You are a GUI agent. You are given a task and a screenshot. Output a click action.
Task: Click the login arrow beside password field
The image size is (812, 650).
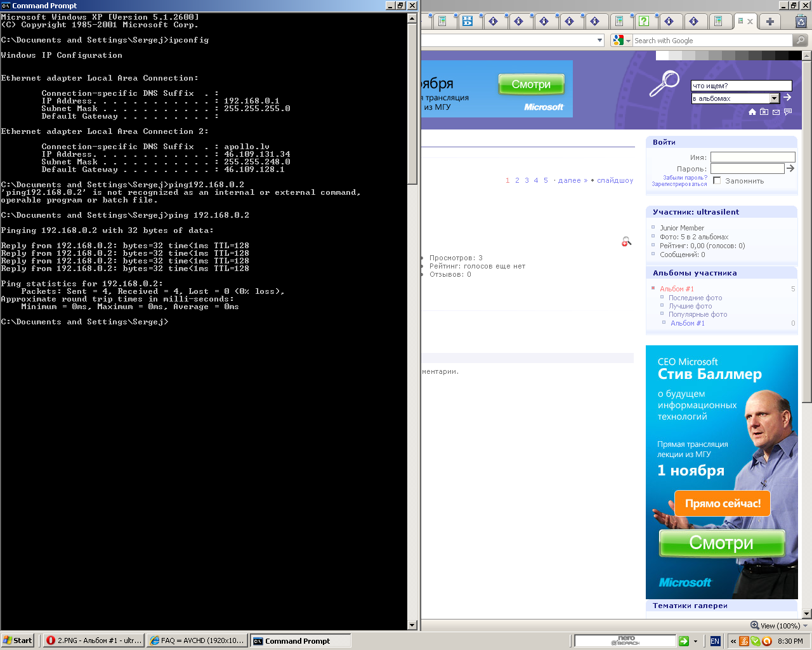[x=790, y=168]
